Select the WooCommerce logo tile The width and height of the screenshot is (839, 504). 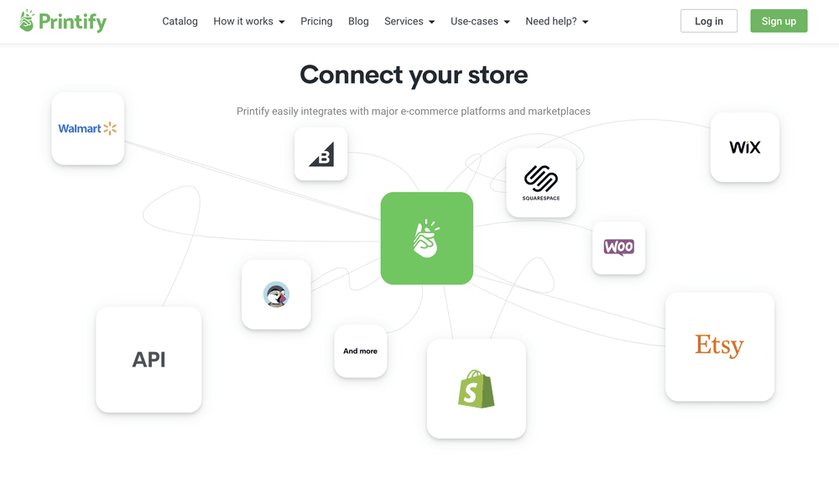tap(618, 247)
